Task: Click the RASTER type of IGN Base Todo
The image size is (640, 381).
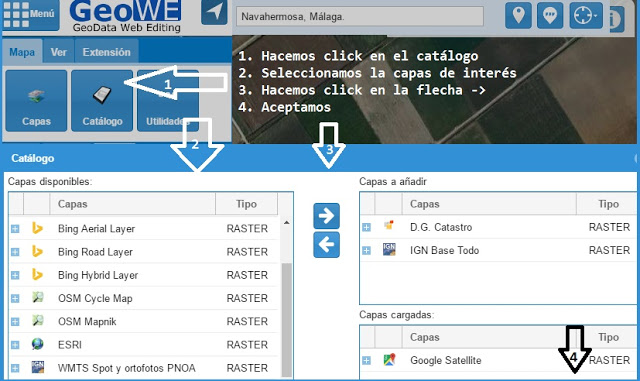Action: click(609, 250)
